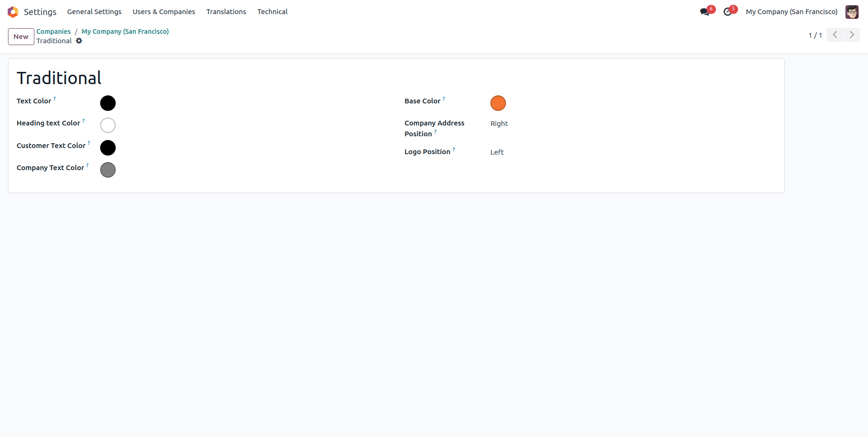The height and width of the screenshot is (437, 868).
Task: Show help tooltip for Base Color
Action: point(444,99)
